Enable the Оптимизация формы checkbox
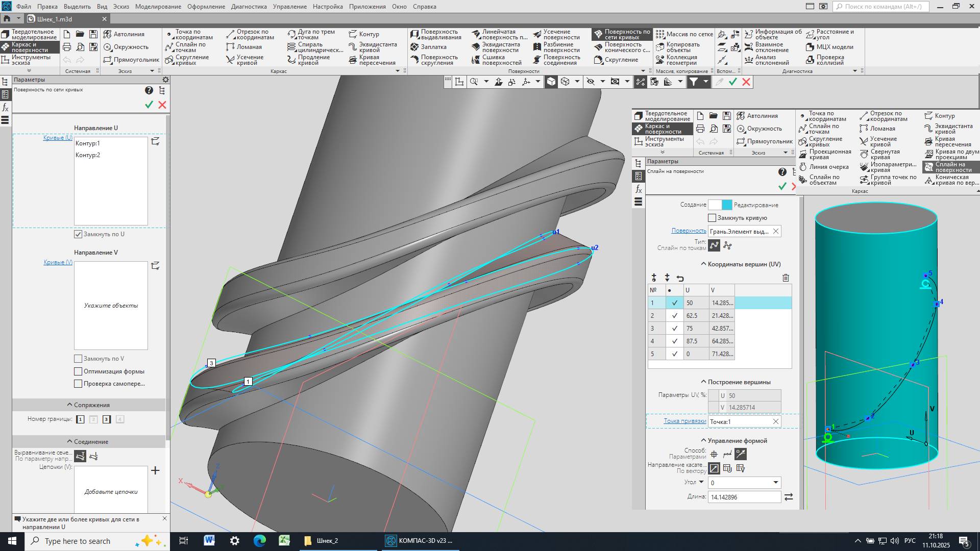980x551 pixels. (x=78, y=371)
